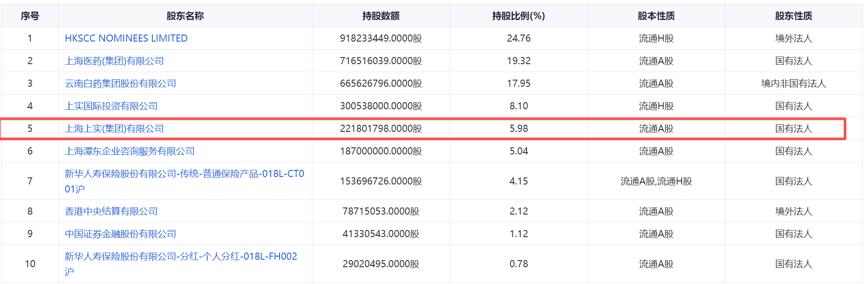Select the 221801798.0000股 holdings cell
The width and height of the screenshot is (868, 284).
click(380, 129)
